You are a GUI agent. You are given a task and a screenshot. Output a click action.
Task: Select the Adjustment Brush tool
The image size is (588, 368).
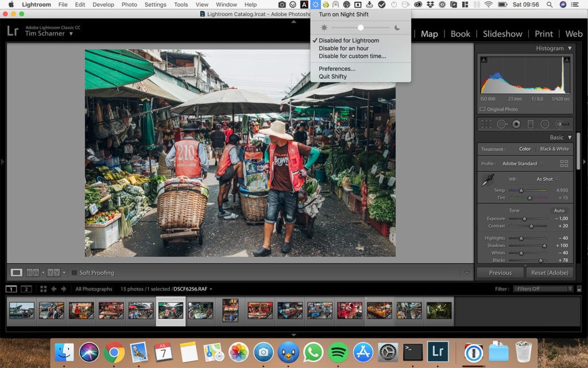click(562, 124)
